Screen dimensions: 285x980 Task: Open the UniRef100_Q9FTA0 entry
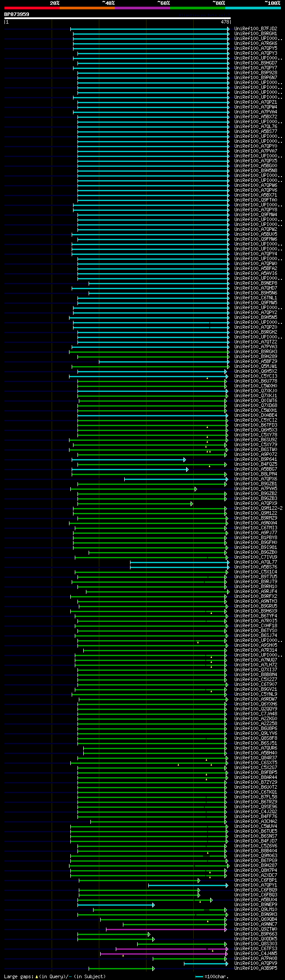pyautogui.click(x=256, y=200)
